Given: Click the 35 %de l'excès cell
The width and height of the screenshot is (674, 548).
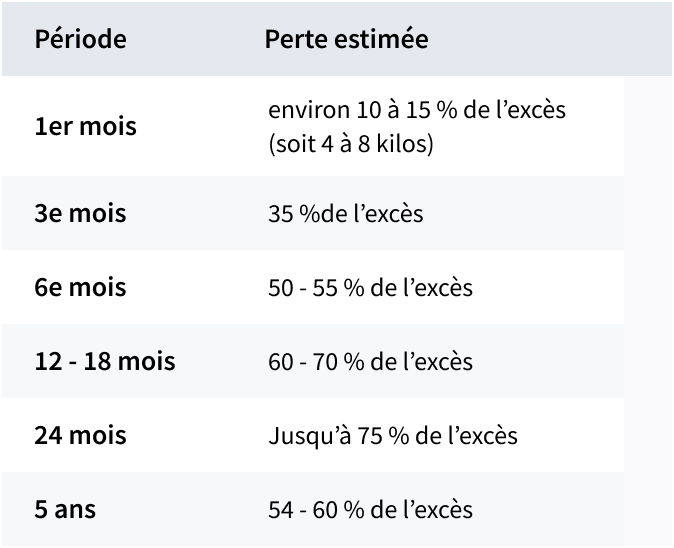Looking at the screenshot, I should point(346,213).
